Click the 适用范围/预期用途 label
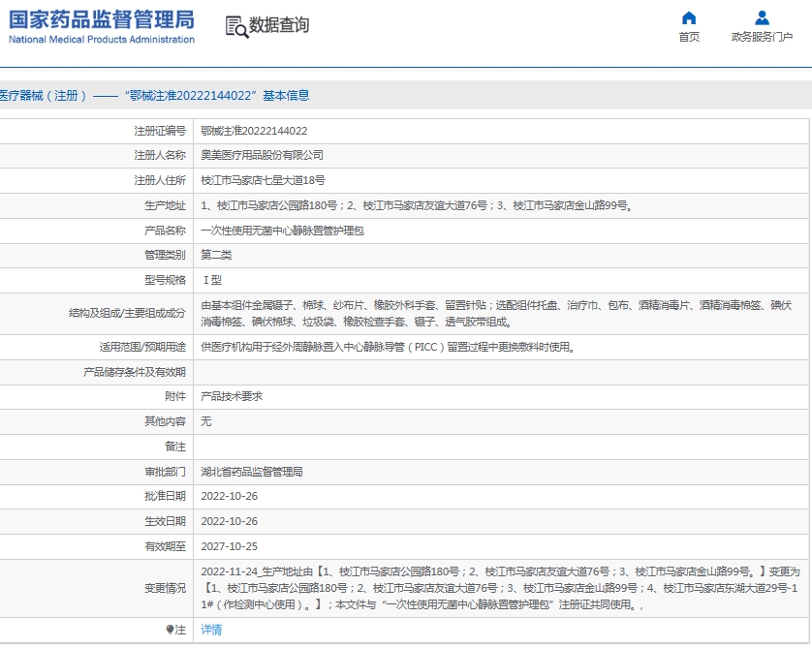The width and height of the screenshot is (812, 648). pyautogui.click(x=142, y=347)
